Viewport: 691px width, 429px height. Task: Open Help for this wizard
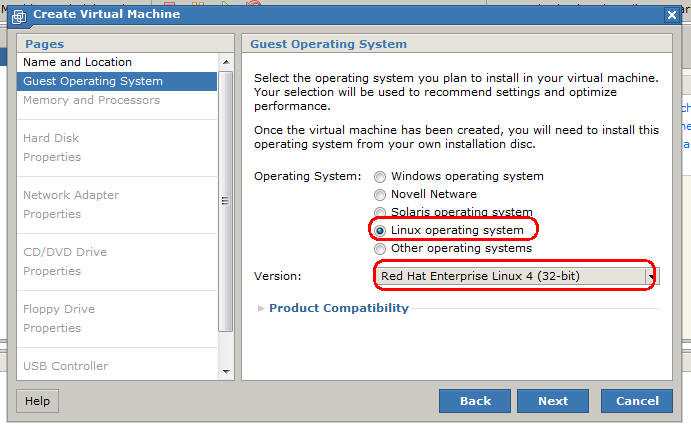[x=37, y=401]
